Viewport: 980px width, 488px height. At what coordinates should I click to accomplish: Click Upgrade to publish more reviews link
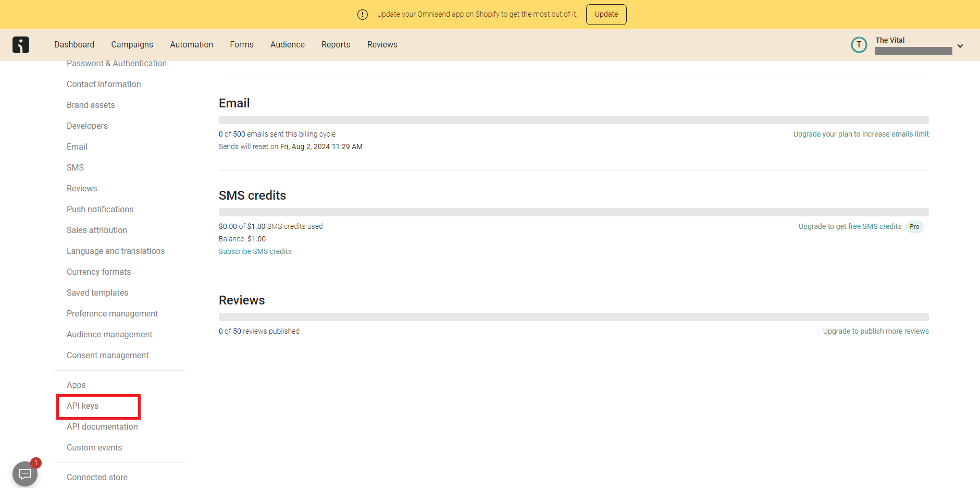875,331
